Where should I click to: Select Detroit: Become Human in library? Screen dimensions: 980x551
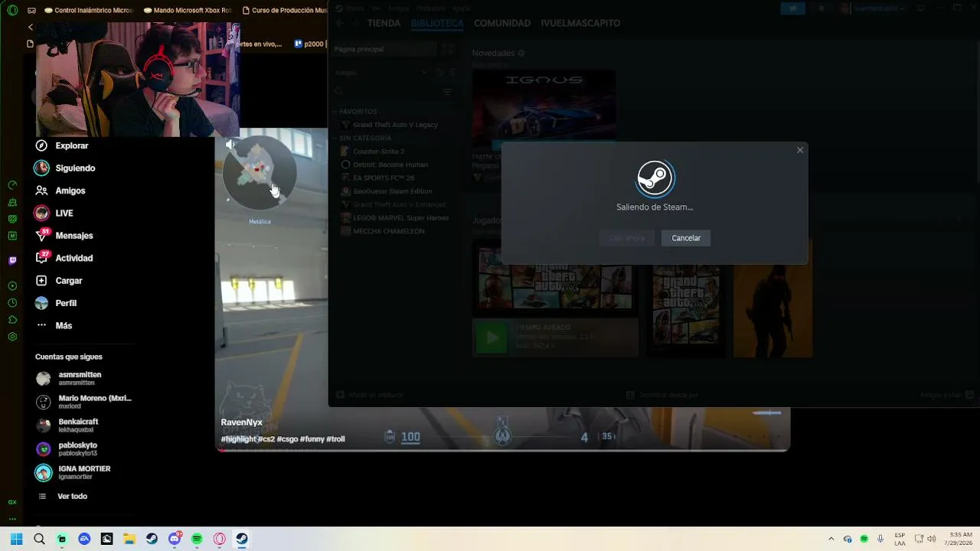tap(390, 165)
